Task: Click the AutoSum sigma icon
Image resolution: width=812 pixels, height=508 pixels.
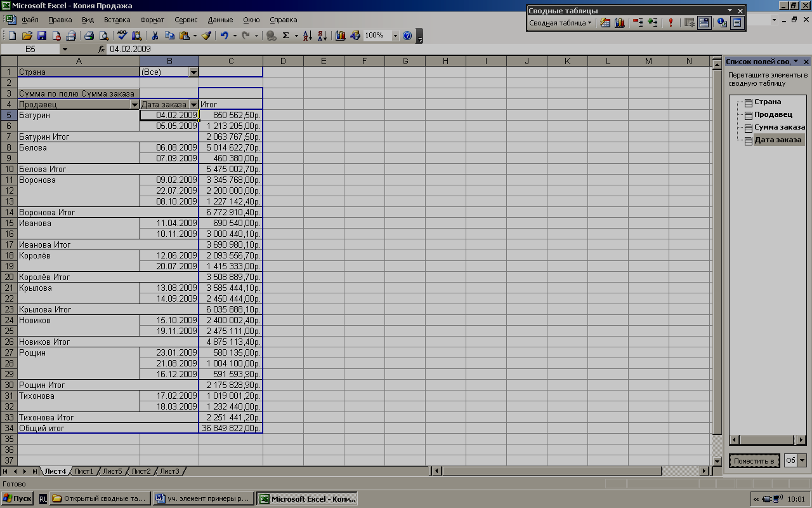Action: click(285, 36)
